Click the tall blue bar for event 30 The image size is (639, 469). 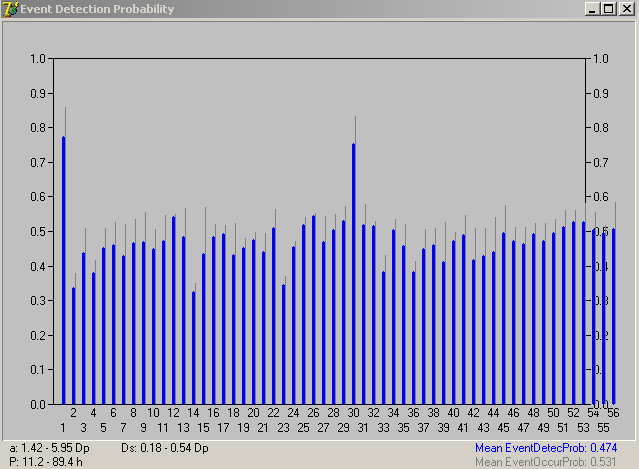click(353, 274)
